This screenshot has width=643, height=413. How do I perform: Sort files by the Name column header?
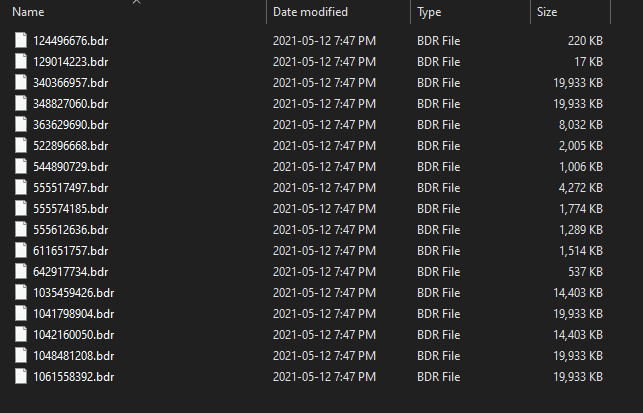tap(28, 12)
